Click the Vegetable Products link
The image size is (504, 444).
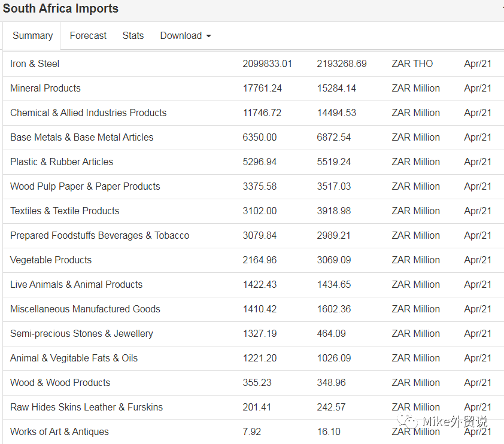pyautogui.click(x=51, y=260)
